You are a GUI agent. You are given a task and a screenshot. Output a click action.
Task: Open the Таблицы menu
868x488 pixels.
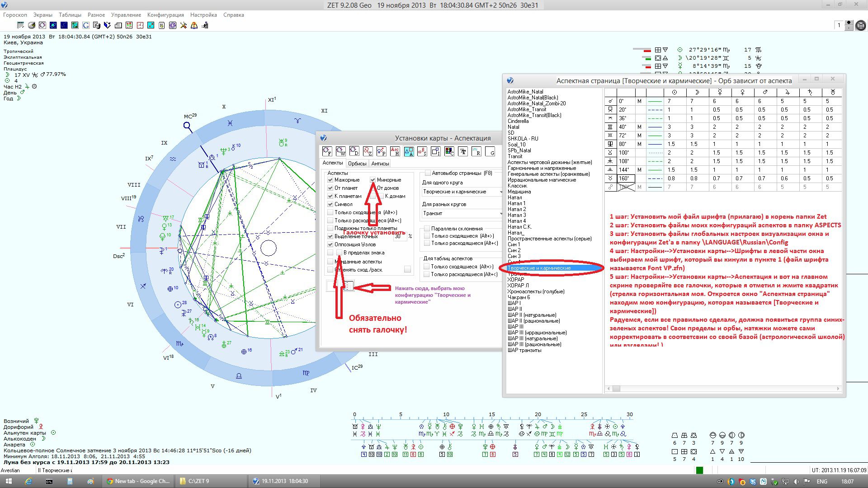70,15
